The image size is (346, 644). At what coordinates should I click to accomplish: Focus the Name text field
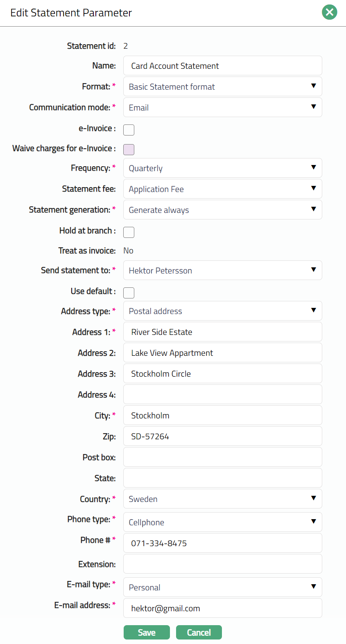point(222,66)
